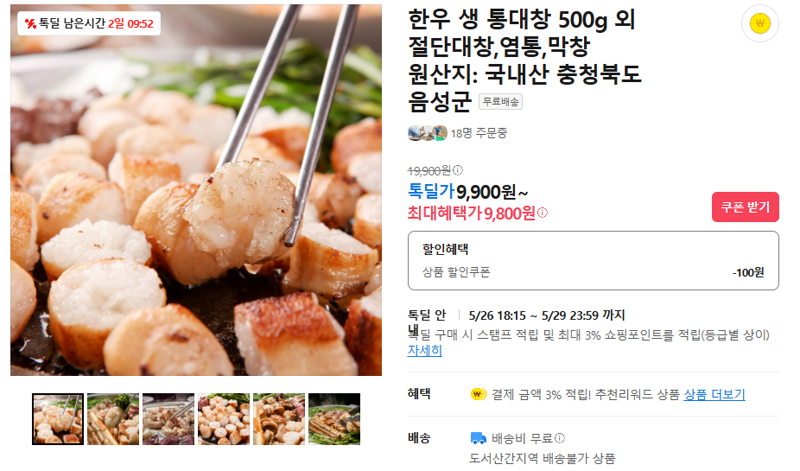Click the 톡딜 percent icon on timer badge
The image size is (800, 471).
pos(30,23)
